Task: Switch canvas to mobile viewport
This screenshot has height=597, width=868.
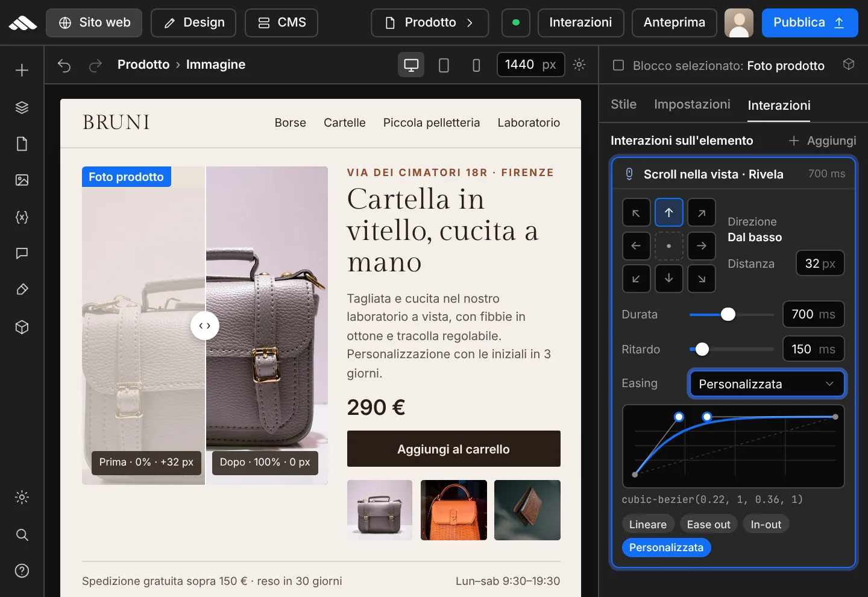Action: click(x=476, y=65)
